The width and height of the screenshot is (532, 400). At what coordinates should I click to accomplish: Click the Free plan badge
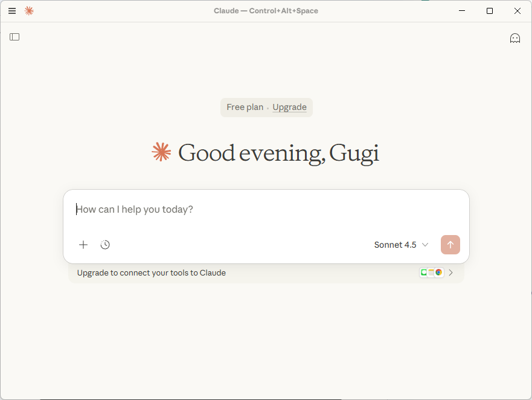(245, 107)
